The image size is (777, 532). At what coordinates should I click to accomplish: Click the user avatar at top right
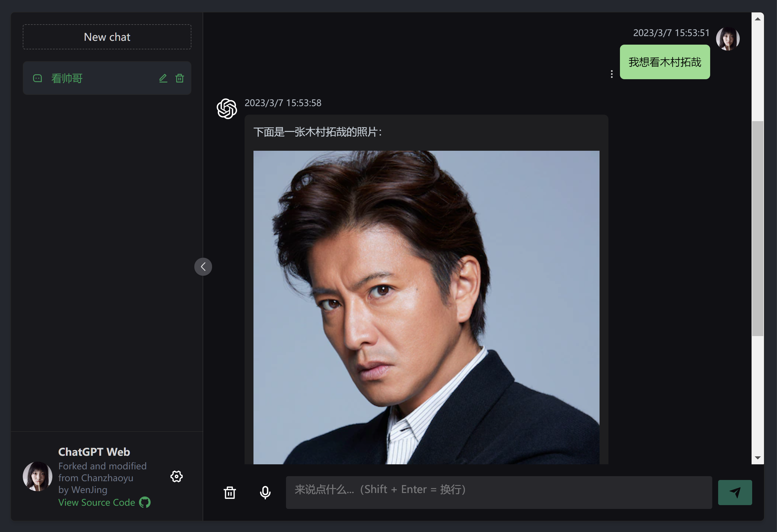click(x=728, y=39)
